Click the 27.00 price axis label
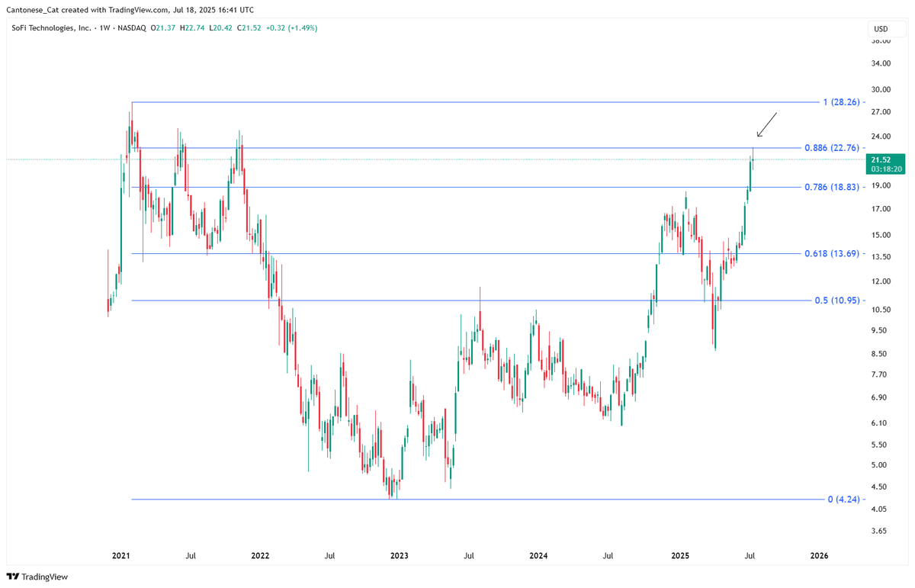The image size is (915, 588). tap(881, 112)
